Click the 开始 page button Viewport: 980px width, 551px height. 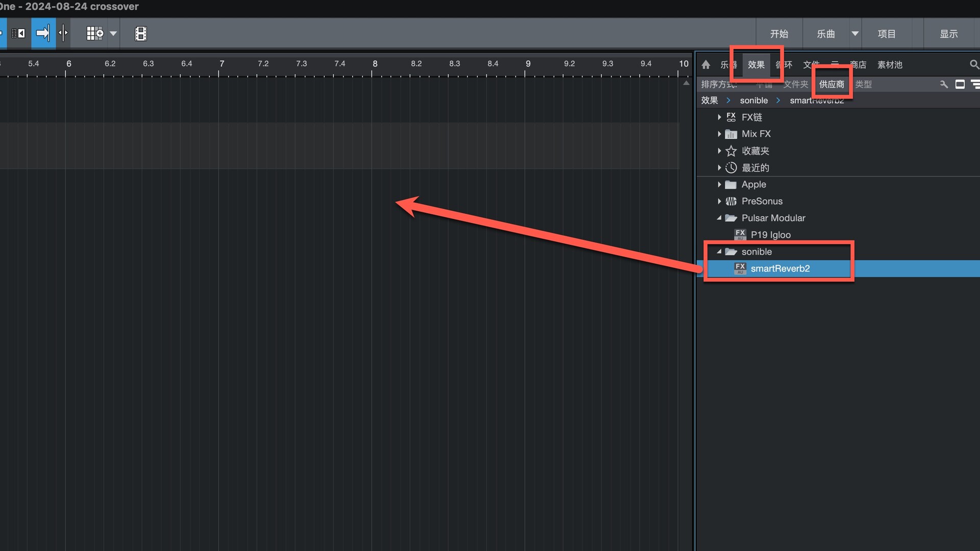pyautogui.click(x=779, y=34)
